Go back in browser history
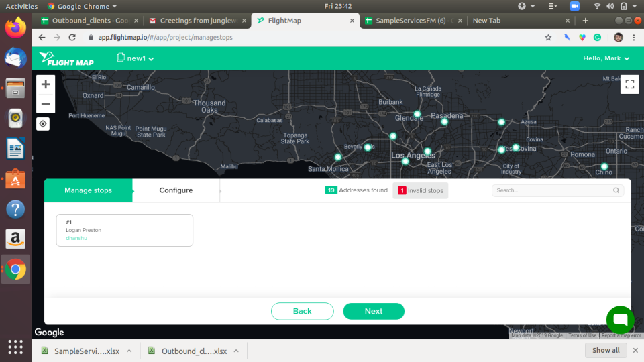Screen dimensions: 644x362 [42, 38]
